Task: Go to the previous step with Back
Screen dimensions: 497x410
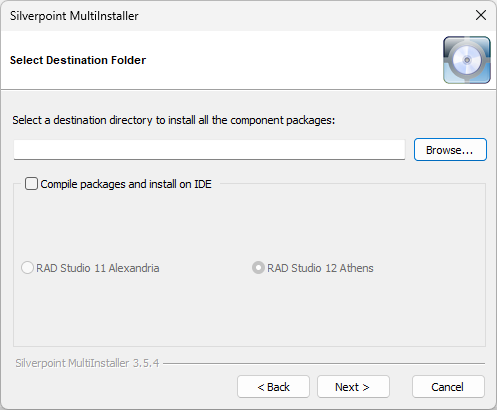Action: click(x=273, y=387)
